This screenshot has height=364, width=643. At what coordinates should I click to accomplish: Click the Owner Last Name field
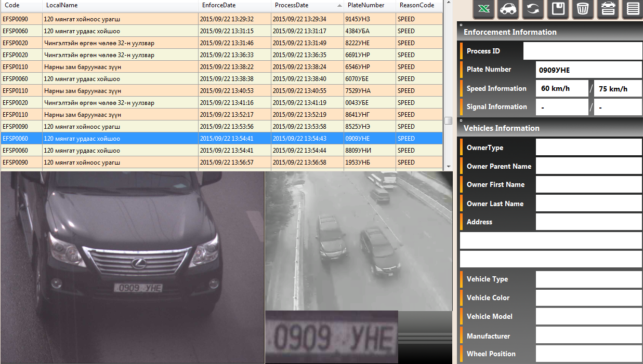pos(589,204)
